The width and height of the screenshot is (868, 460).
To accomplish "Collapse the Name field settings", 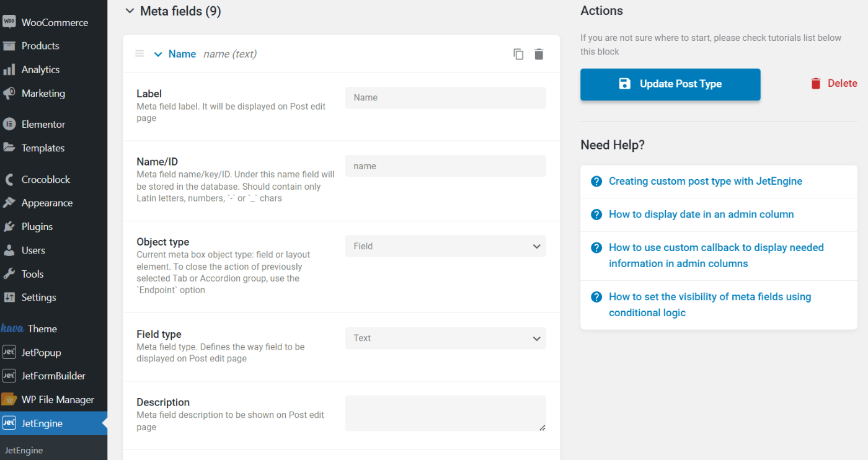I will pos(157,54).
